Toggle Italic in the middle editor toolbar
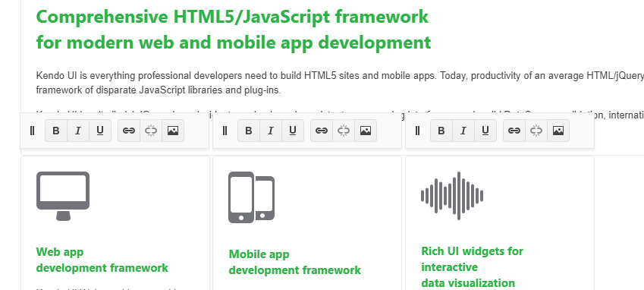Viewport: 644px width, 290px height. click(271, 131)
